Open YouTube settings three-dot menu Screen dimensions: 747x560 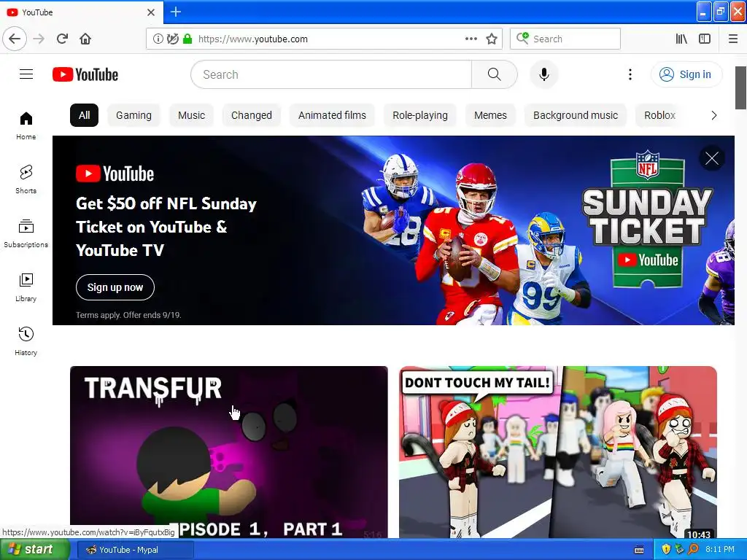[x=630, y=74]
